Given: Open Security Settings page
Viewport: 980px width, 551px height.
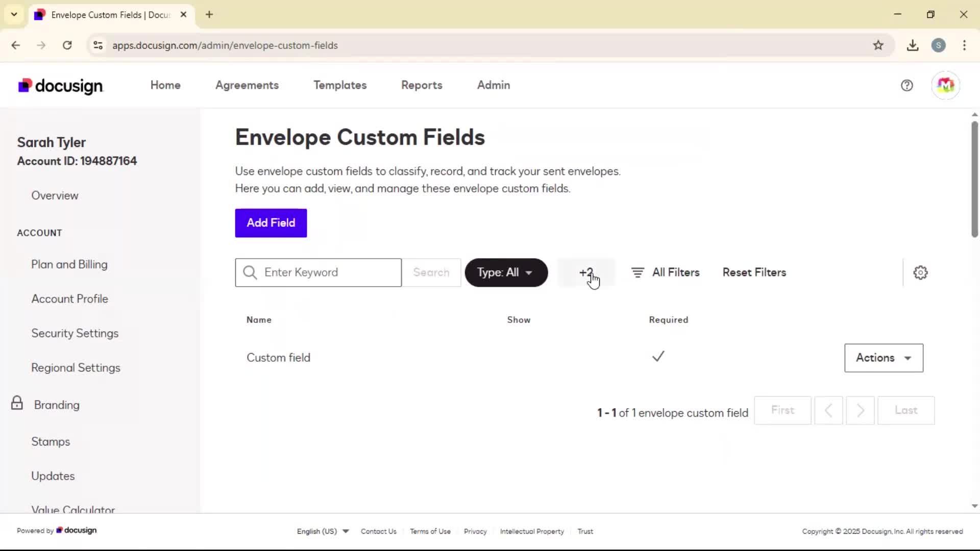Looking at the screenshot, I should 75,333.
